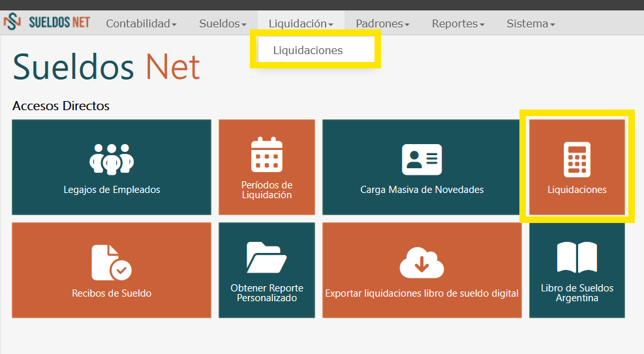Open the Reportes dropdown
The height and width of the screenshot is (354, 644).
tap(458, 23)
